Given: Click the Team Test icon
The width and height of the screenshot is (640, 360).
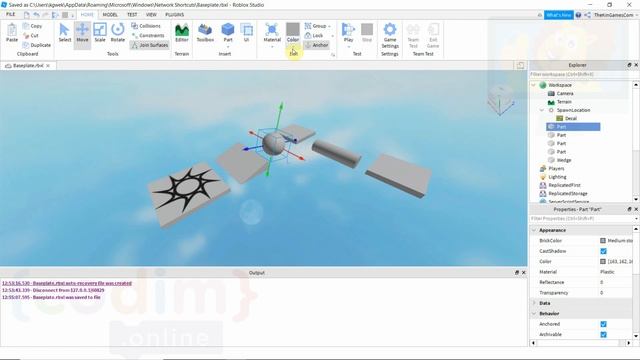Looking at the screenshot, I should click(413, 35).
